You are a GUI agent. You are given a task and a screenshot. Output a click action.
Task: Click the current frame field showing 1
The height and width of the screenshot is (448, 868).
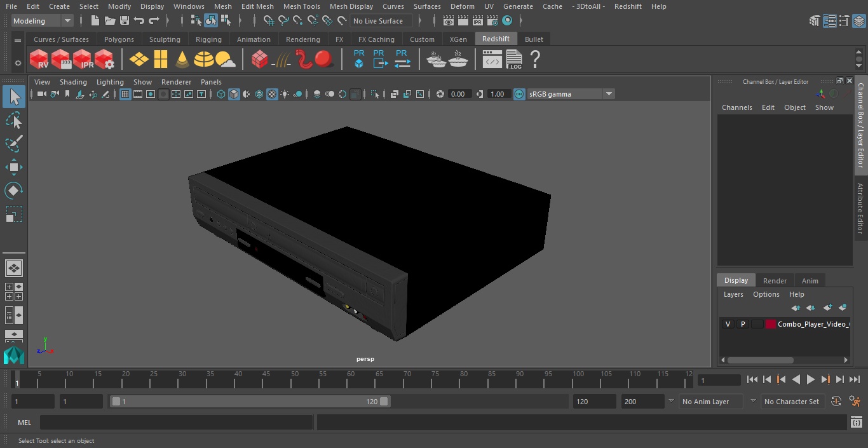pos(719,381)
